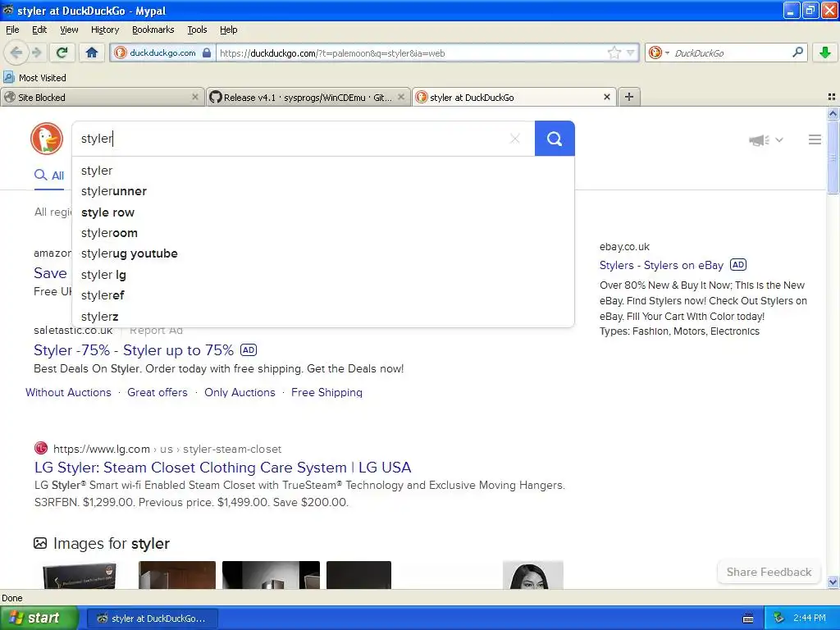Close the styler at DuckDuckGo tab
The width and height of the screenshot is (840, 630).
(x=607, y=97)
